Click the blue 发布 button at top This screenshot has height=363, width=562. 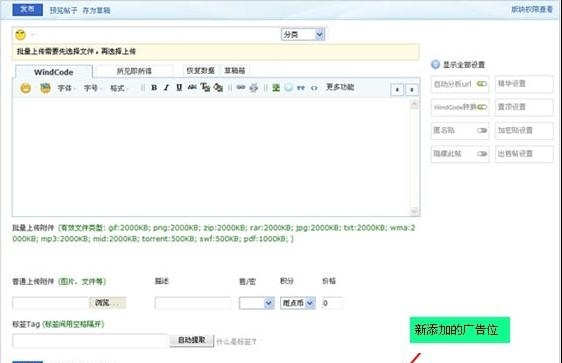click(x=27, y=10)
